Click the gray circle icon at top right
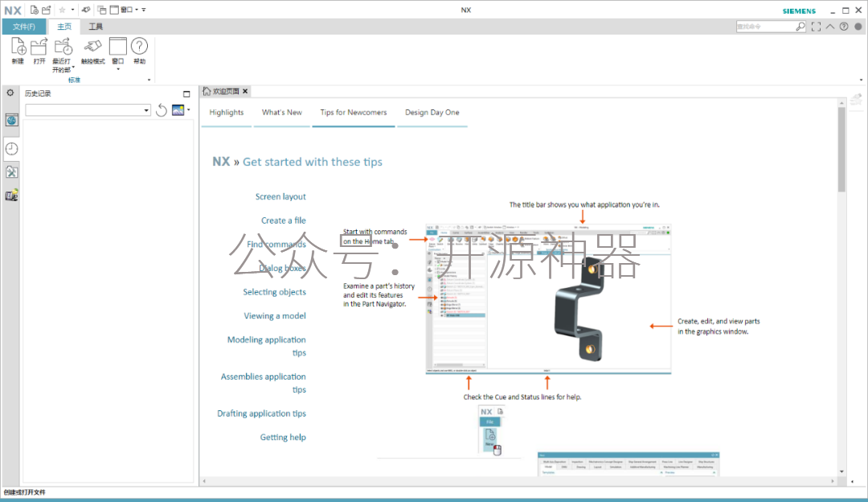Image resolution: width=868 pixels, height=502 pixels. 858,27
